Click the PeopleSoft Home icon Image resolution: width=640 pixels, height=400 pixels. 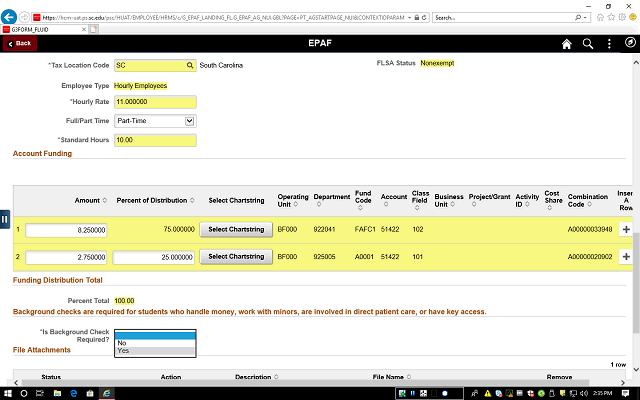567,44
